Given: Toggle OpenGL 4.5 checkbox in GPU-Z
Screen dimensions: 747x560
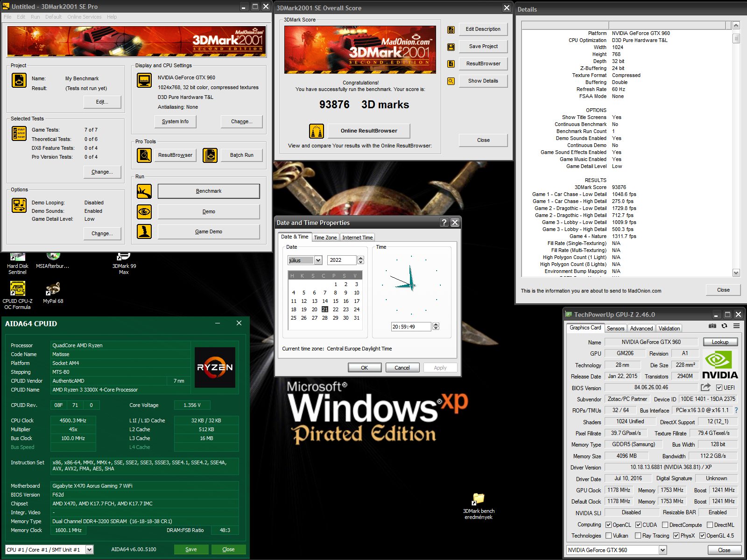Looking at the screenshot, I should pos(702,536).
